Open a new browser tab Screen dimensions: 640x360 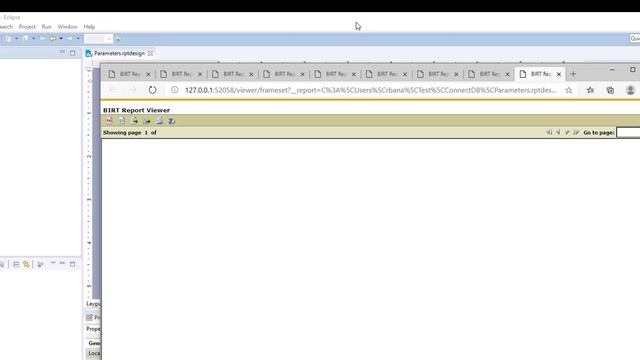(x=573, y=74)
